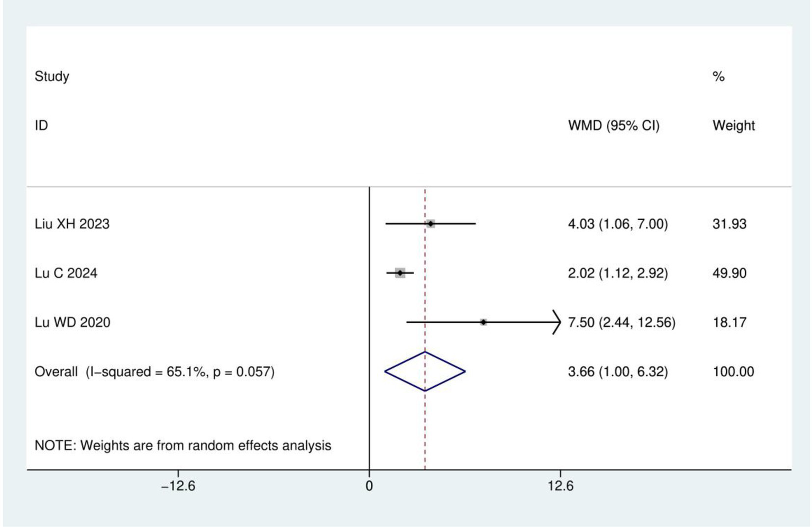
Task: Click the Liu XH 2023 point estimate marker
Action: pyautogui.click(x=431, y=224)
